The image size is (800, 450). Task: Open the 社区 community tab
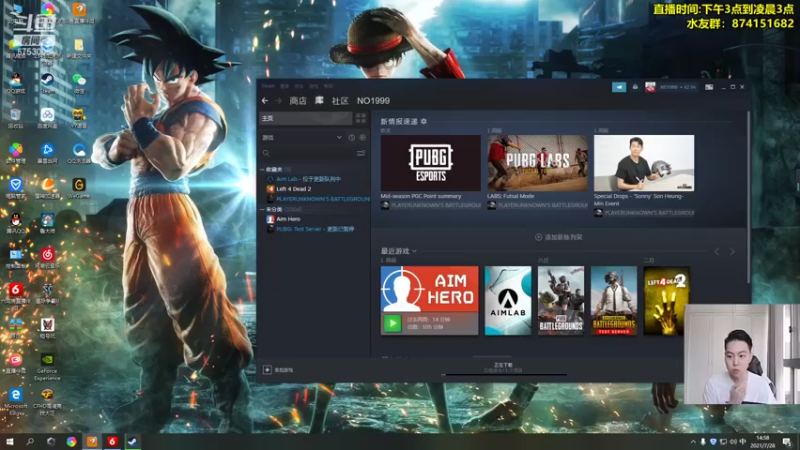[x=340, y=101]
